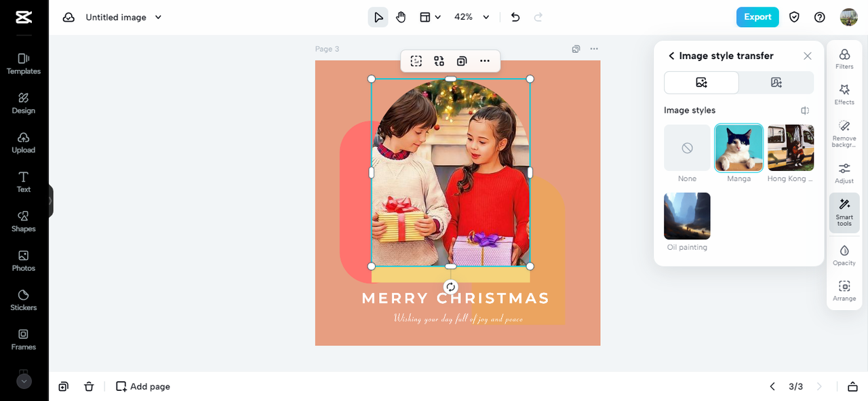Open the user profile avatar

(x=849, y=17)
